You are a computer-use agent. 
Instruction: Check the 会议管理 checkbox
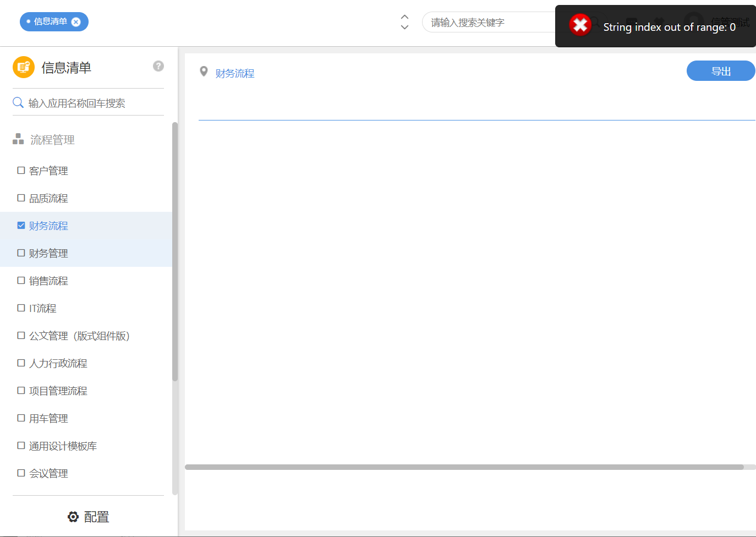pyautogui.click(x=21, y=473)
